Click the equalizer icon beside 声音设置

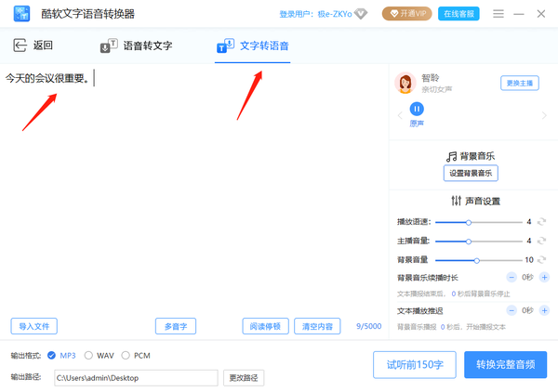pyautogui.click(x=457, y=201)
